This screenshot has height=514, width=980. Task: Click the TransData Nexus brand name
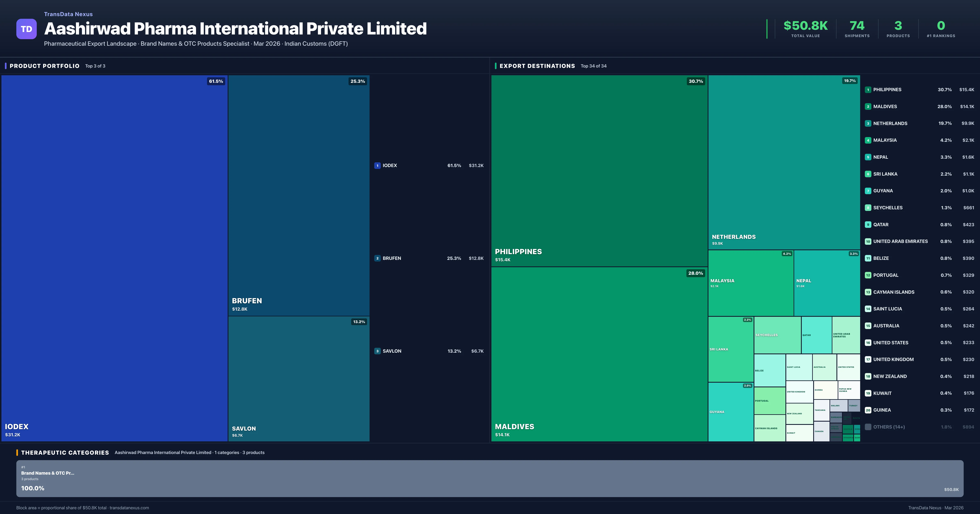[68, 14]
